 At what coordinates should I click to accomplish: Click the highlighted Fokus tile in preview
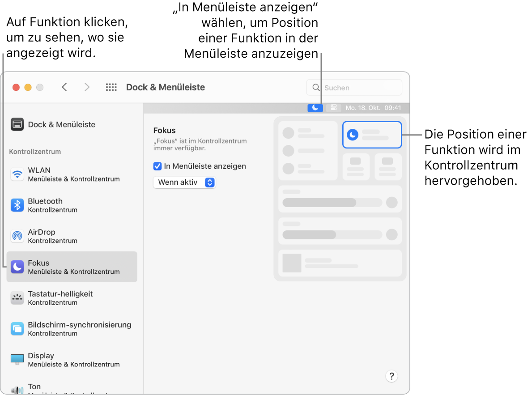coord(372,134)
